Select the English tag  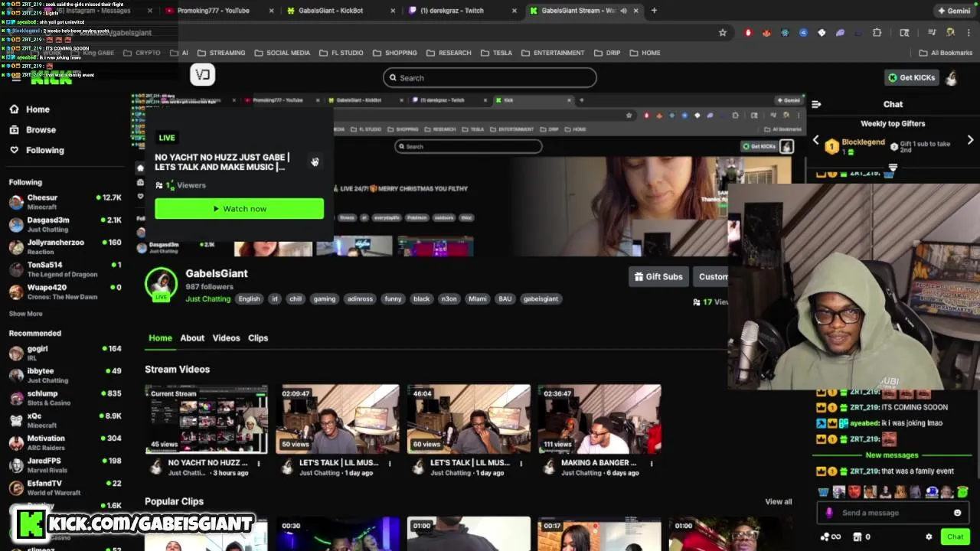[249, 299]
